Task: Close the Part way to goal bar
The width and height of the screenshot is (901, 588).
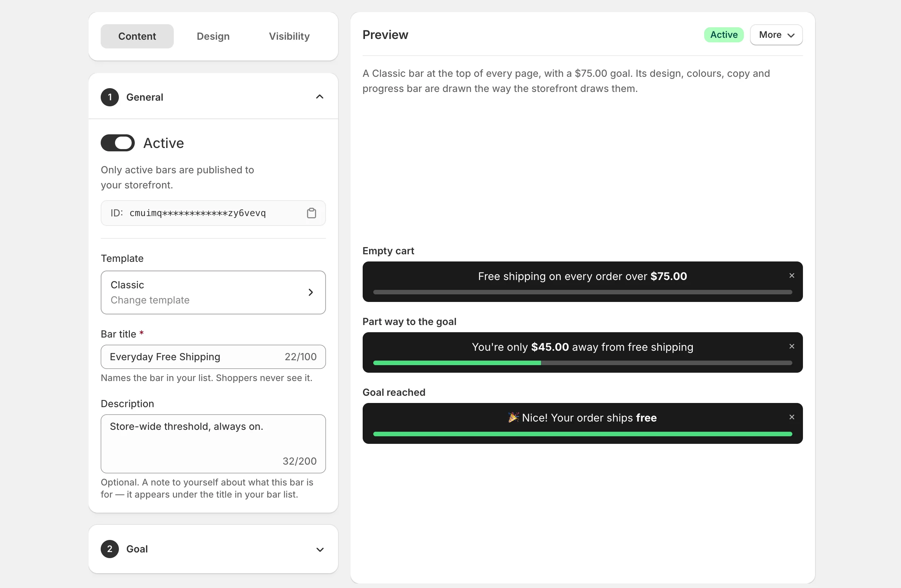Action: [x=792, y=346]
